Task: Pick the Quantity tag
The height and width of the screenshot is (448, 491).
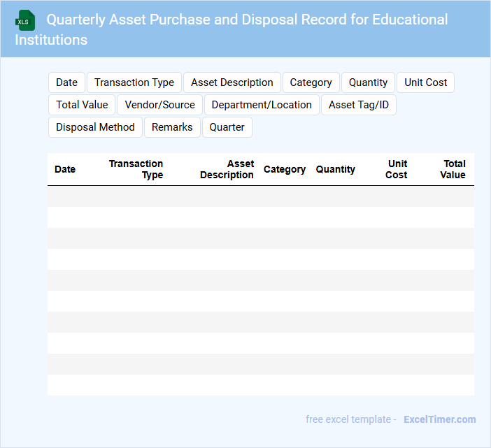Action: click(368, 82)
